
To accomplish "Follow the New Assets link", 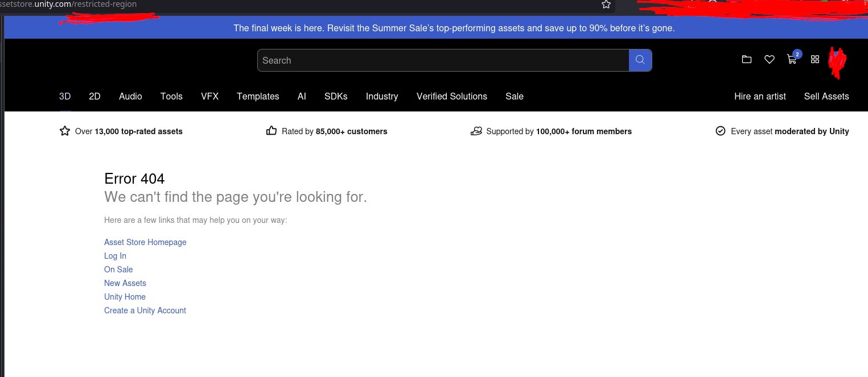I will coord(125,283).
